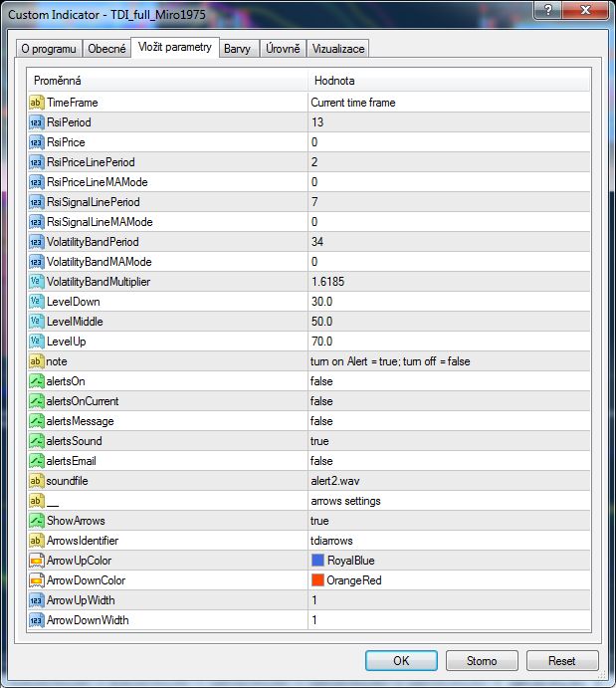
Task: Select the LevelDown value 30.0
Action: (321, 302)
